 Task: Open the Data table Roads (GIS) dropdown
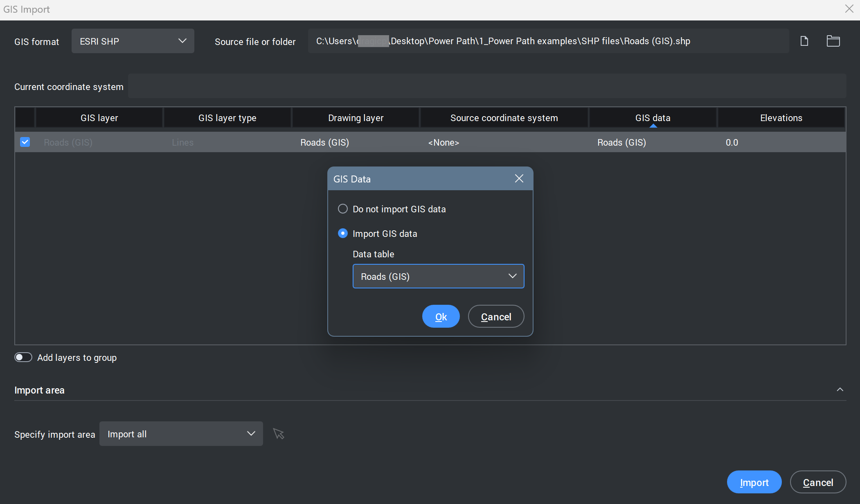(x=438, y=276)
